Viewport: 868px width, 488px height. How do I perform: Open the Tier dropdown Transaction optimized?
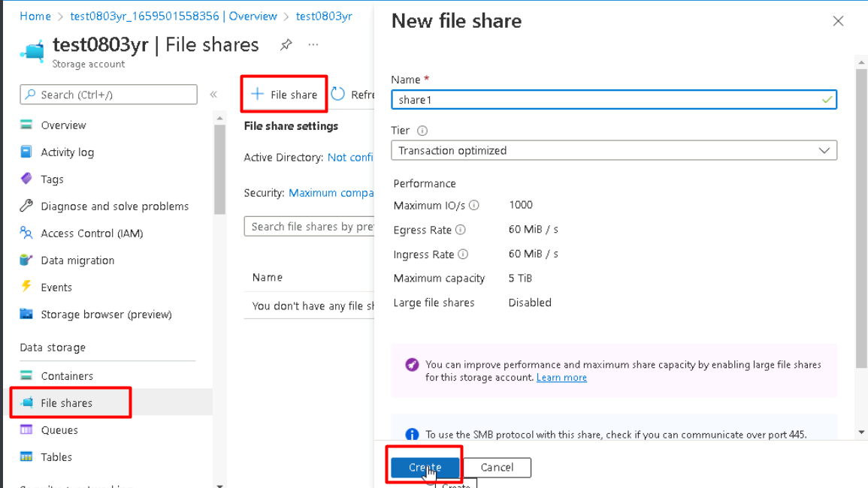point(614,150)
